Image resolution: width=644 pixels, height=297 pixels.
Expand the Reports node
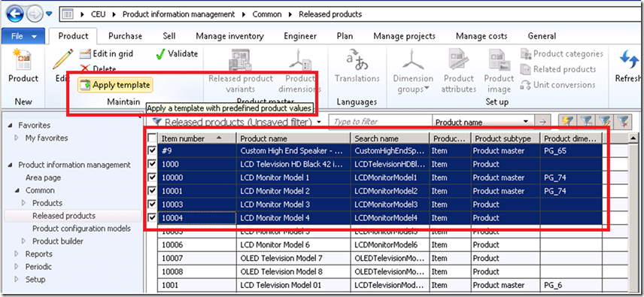click(x=17, y=254)
